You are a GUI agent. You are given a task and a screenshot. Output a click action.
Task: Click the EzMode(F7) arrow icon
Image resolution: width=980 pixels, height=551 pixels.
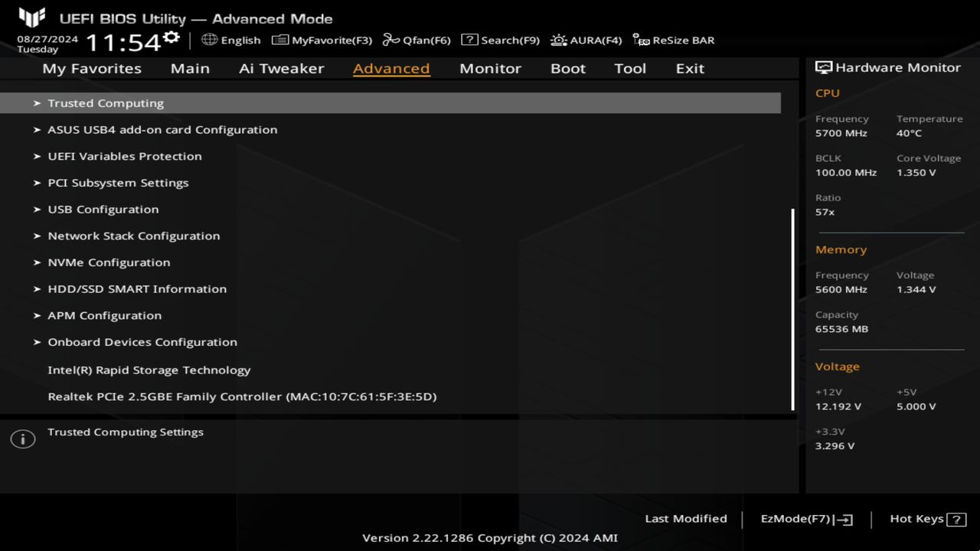[x=843, y=520]
